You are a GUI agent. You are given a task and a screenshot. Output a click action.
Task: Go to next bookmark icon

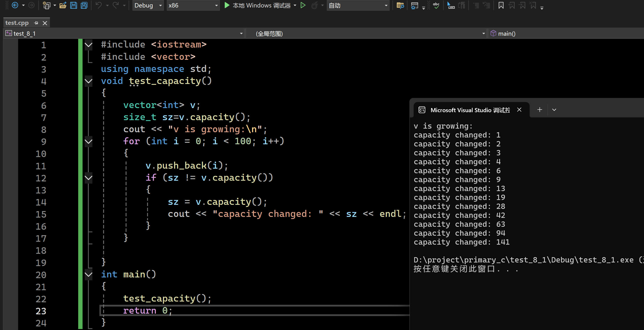[523, 5]
